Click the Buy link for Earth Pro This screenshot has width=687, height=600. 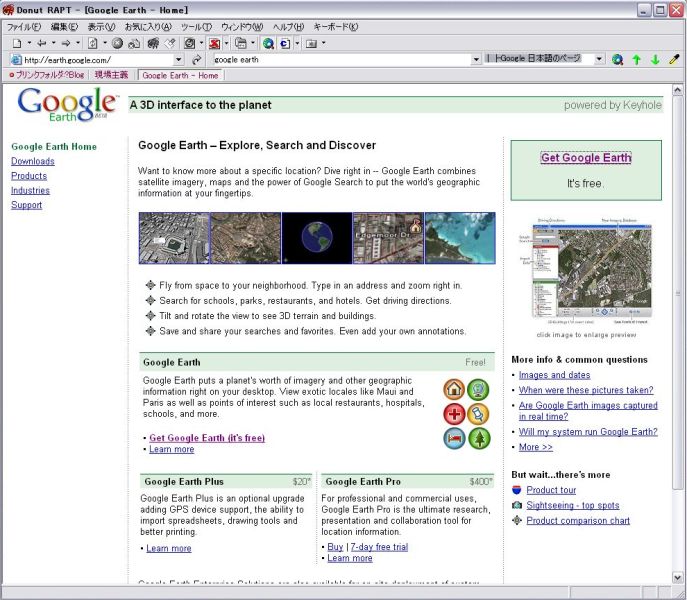click(335, 547)
